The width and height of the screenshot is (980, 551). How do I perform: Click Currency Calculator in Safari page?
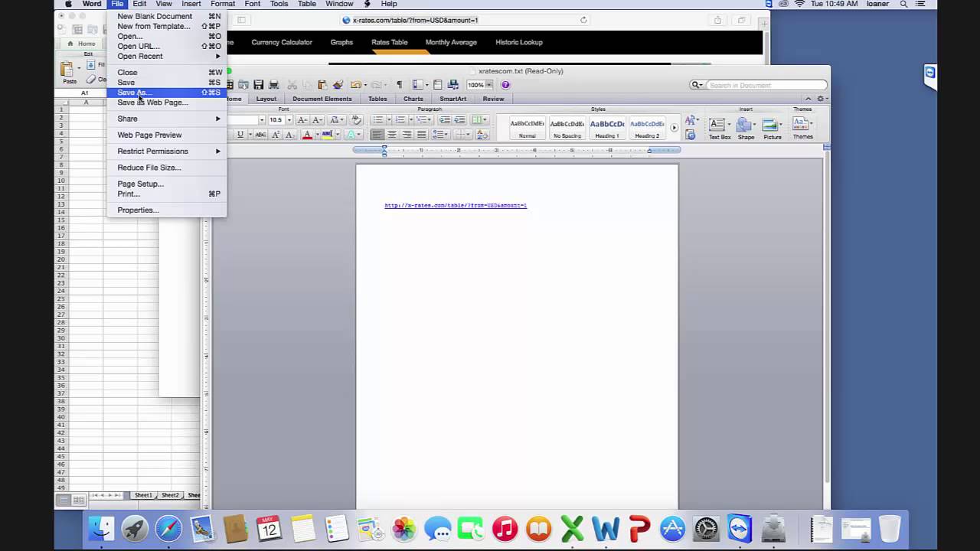point(282,42)
